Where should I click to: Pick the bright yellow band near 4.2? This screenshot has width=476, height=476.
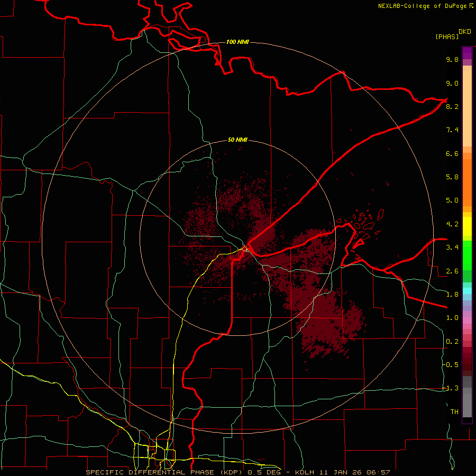467,226
